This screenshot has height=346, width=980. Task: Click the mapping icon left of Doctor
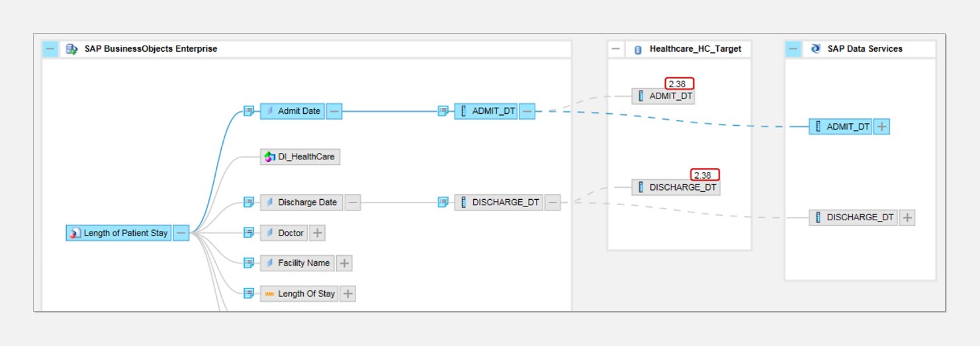249,233
